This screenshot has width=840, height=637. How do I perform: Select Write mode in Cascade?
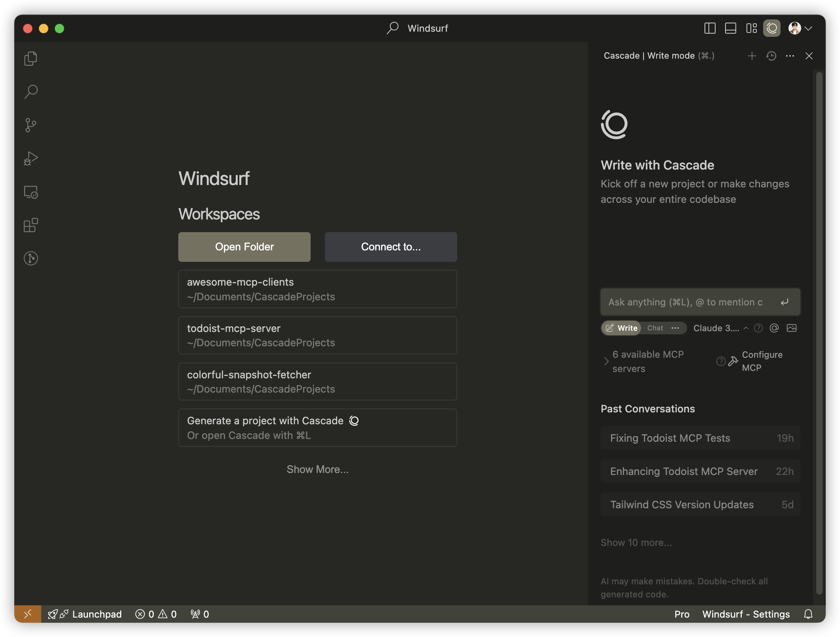pos(622,328)
